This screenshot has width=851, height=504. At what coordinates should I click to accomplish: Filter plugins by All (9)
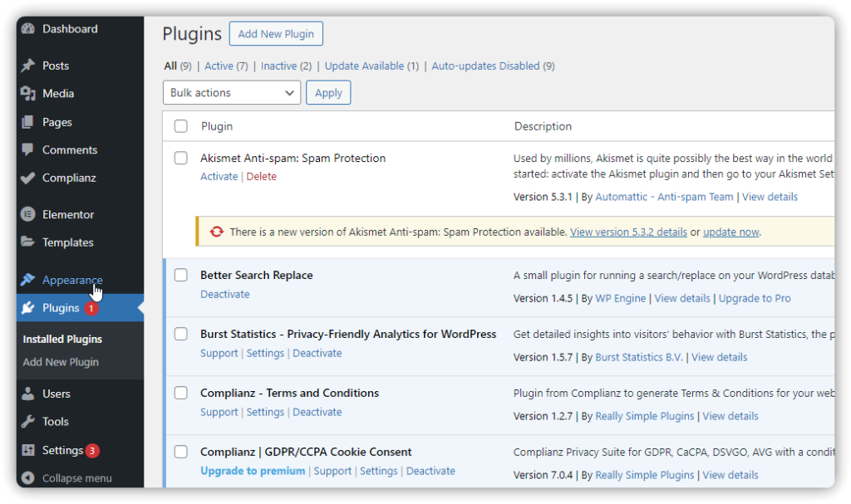tap(178, 66)
